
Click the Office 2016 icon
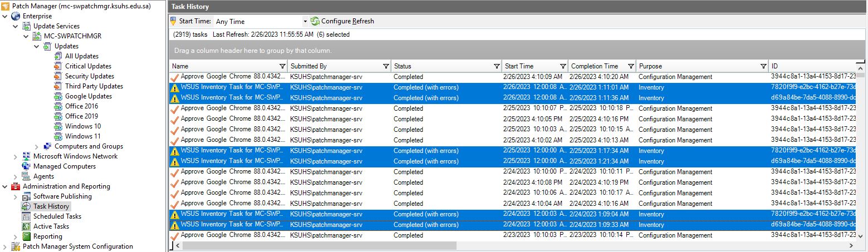click(58, 106)
